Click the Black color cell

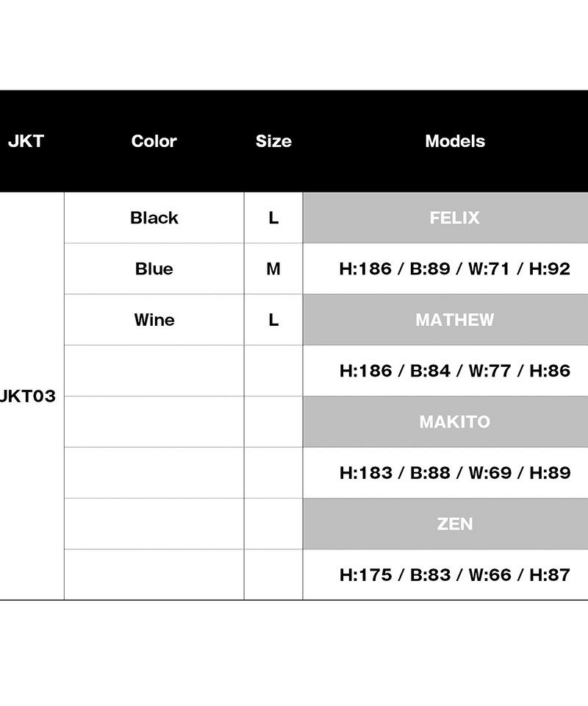[x=154, y=218]
